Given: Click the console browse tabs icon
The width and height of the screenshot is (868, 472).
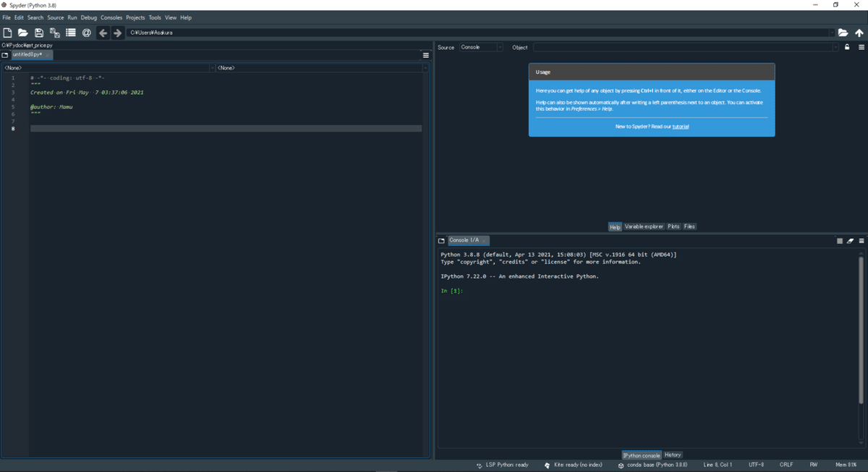Looking at the screenshot, I should coord(442,240).
